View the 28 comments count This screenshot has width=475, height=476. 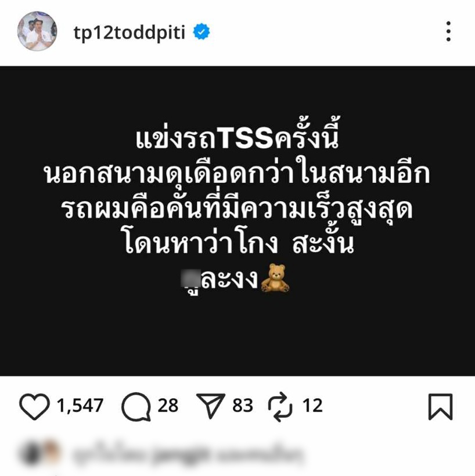coord(168,406)
